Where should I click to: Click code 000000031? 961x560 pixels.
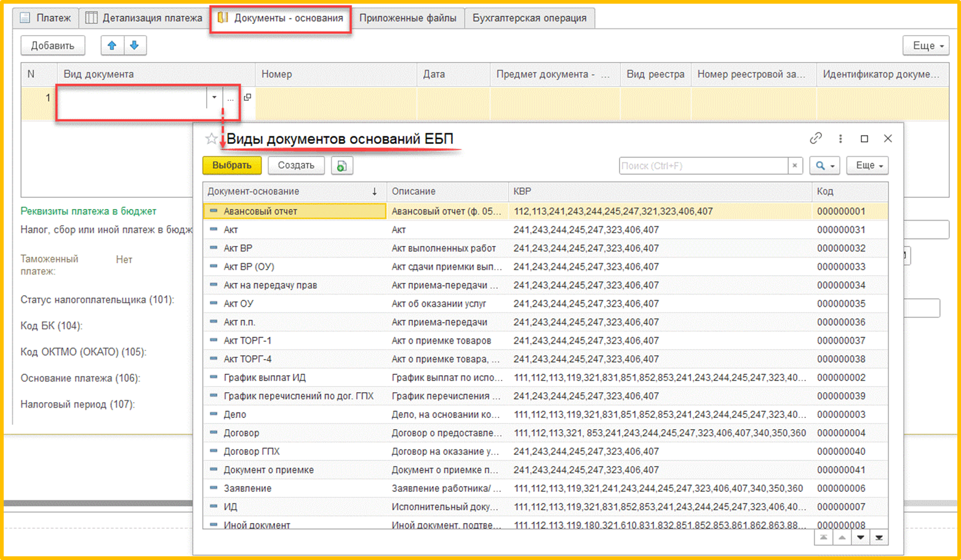841,230
